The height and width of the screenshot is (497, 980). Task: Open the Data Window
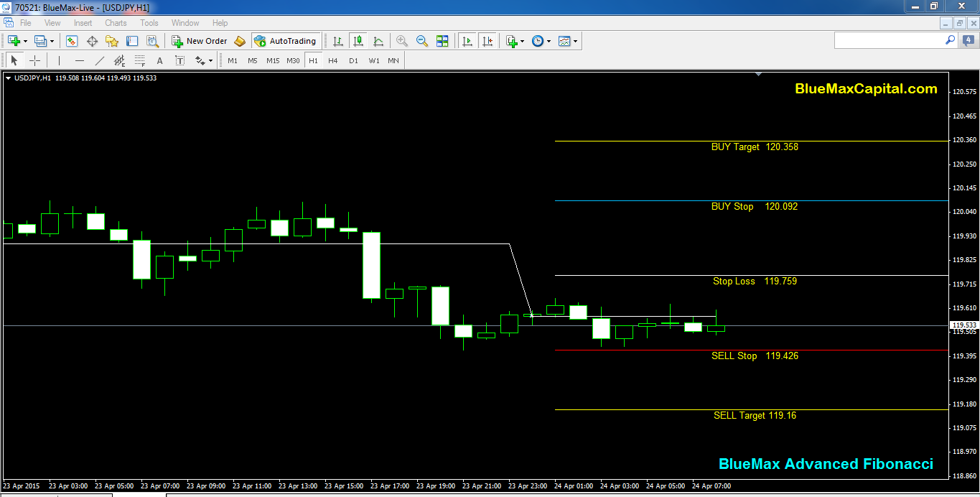point(92,41)
